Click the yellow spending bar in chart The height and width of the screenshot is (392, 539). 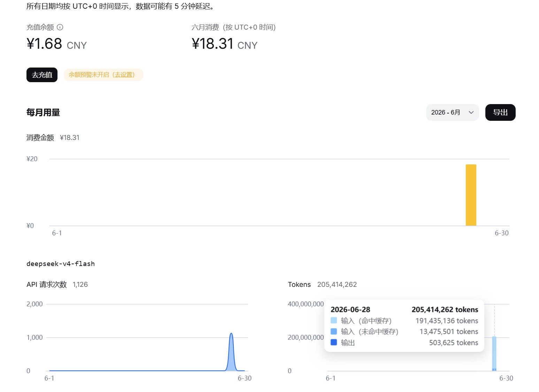(x=471, y=195)
